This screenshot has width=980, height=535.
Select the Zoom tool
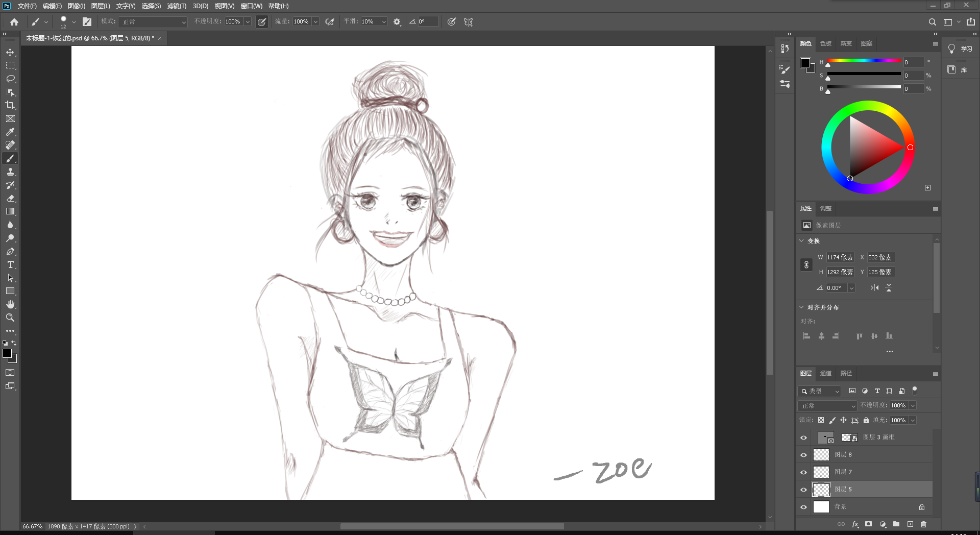click(x=10, y=318)
